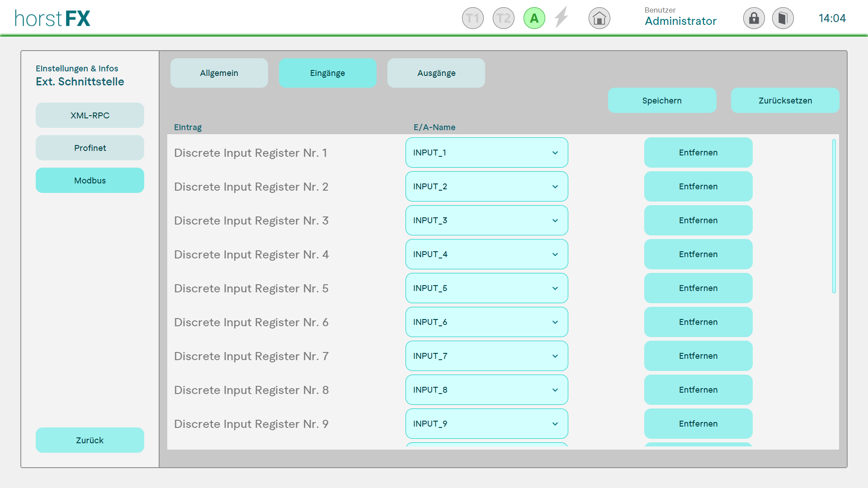This screenshot has height=488, width=868.
Task: Select T1 operating mode icon
Action: (x=472, y=19)
